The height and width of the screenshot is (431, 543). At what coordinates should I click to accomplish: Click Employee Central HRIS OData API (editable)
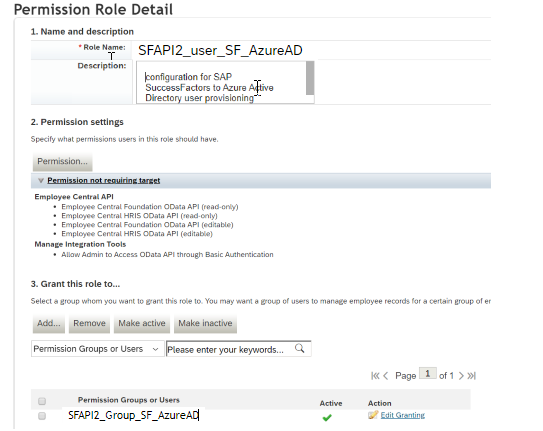click(137, 234)
